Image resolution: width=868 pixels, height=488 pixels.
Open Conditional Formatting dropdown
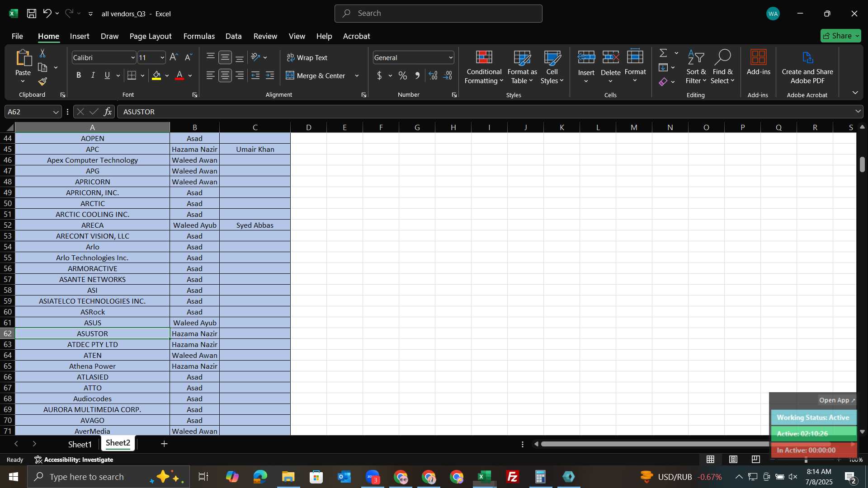click(484, 67)
